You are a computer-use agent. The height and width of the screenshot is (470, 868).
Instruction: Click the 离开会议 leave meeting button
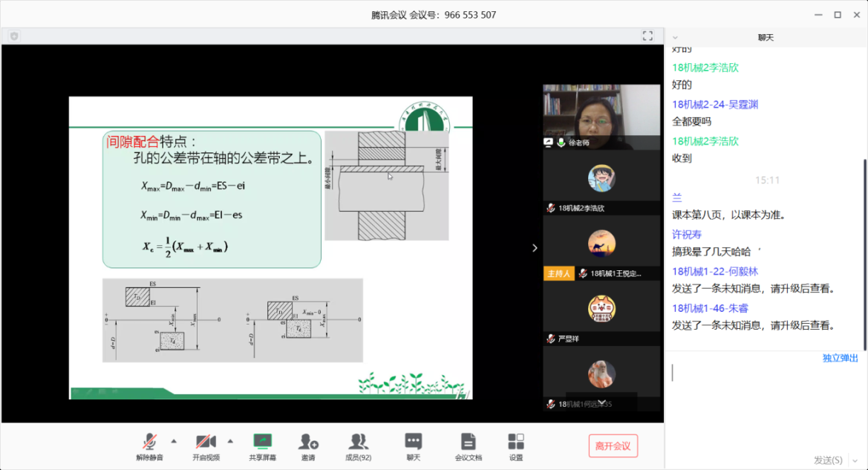[613, 446]
